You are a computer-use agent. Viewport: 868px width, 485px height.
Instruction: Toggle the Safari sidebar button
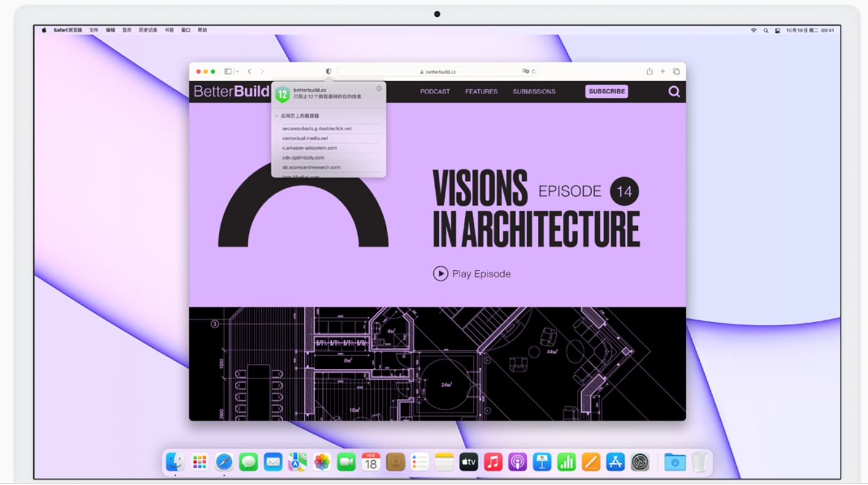point(228,72)
